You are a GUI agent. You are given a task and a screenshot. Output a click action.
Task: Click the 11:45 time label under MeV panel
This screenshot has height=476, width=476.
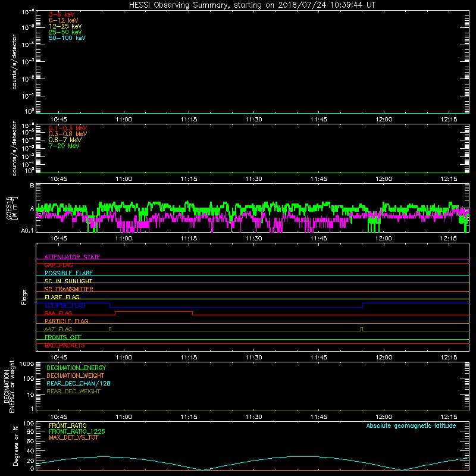point(319,179)
